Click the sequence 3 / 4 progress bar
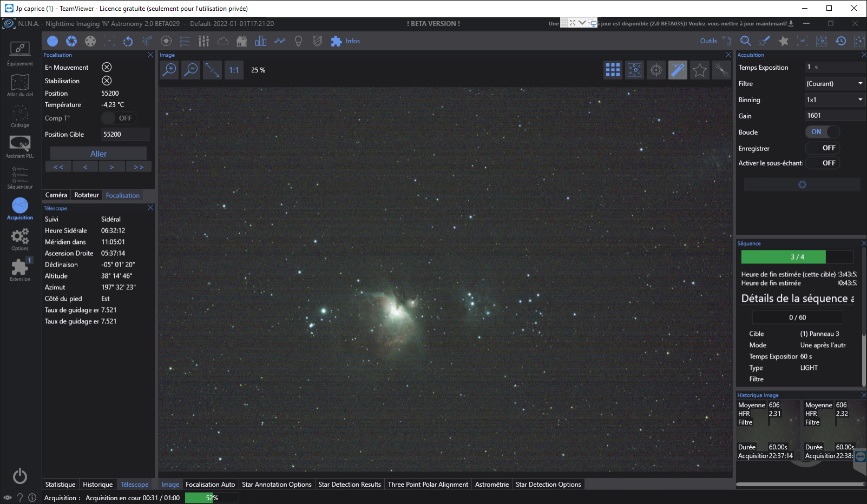Viewport: 867px width, 504px height. (797, 257)
